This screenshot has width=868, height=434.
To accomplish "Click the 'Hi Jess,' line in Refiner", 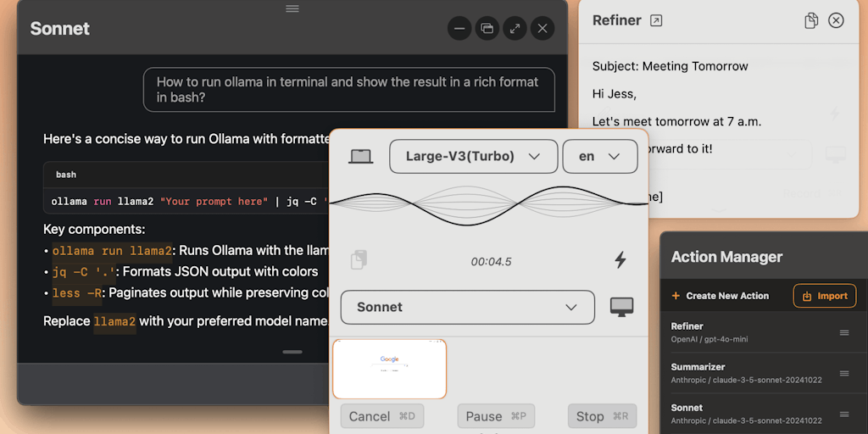I will coord(615,94).
